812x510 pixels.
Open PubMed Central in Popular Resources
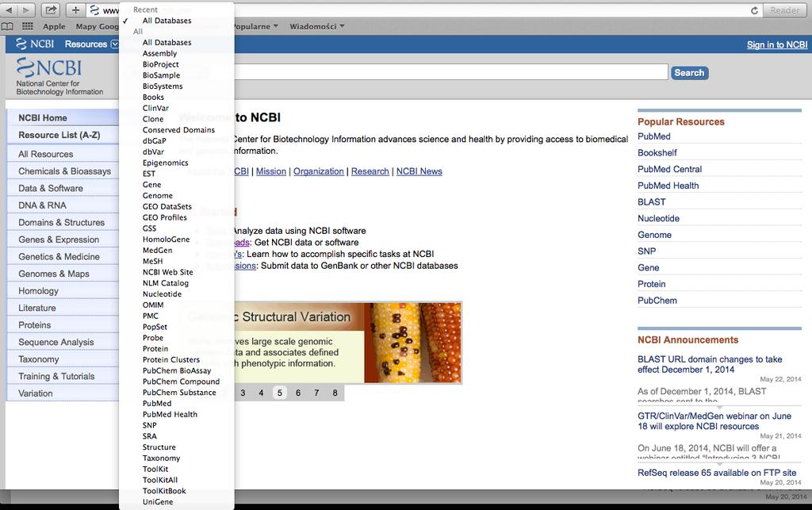click(669, 169)
